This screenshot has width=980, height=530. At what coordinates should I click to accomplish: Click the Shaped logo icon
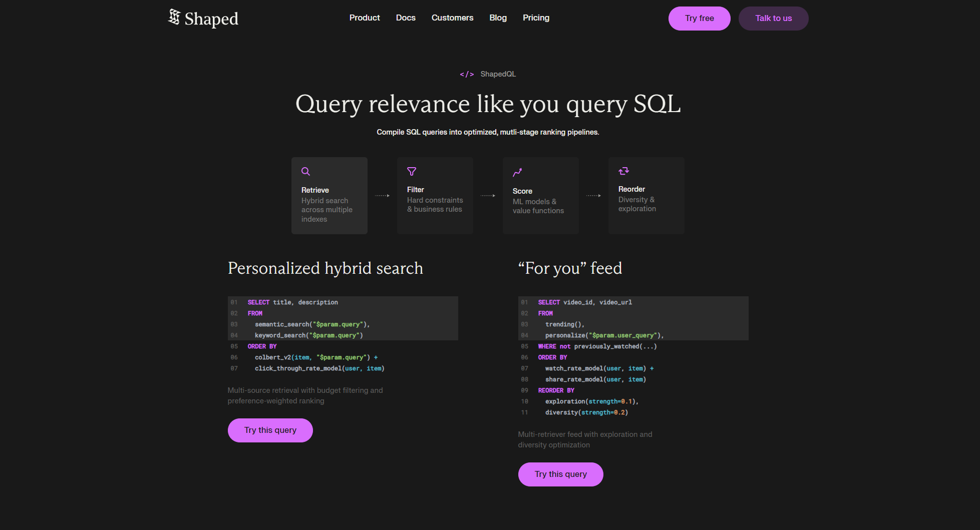(174, 17)
